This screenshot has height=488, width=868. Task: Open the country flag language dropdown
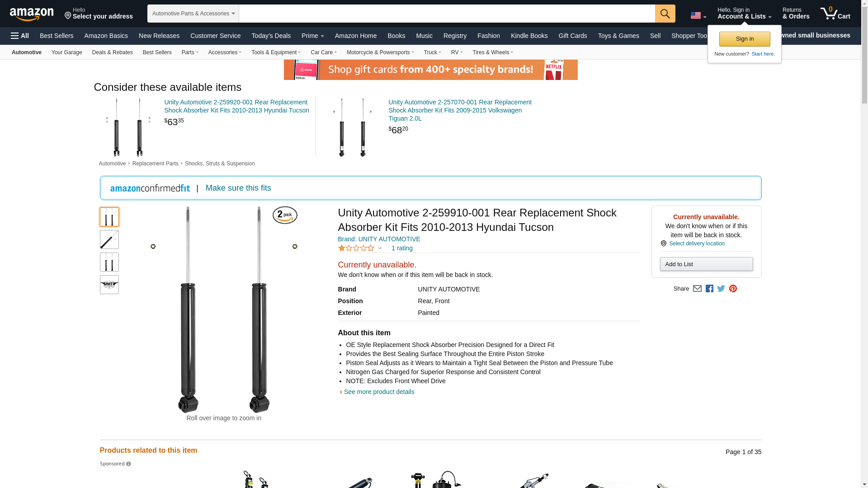pyautogui.click(x=698, y=15)
